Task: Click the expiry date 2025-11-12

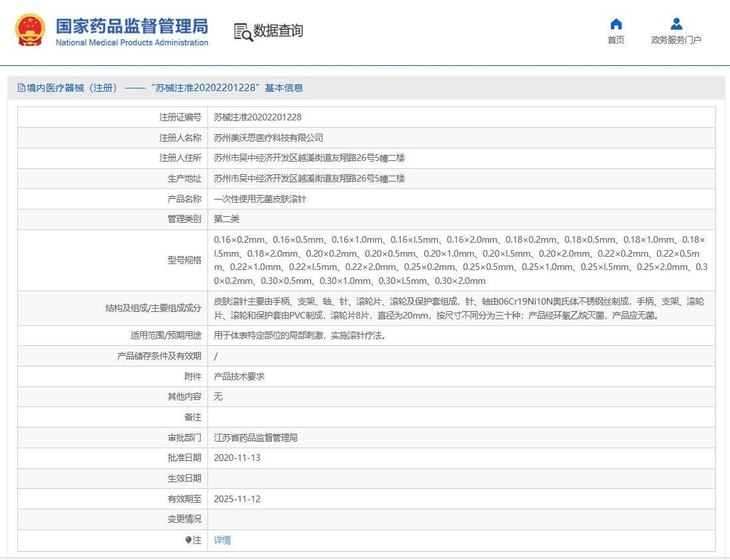Action: tap(237, 499)
